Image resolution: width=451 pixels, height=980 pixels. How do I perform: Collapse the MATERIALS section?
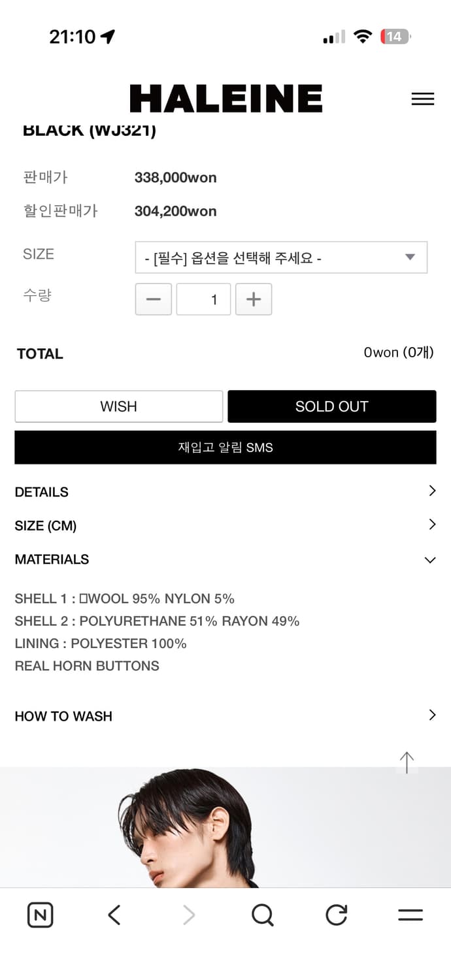(225, 559)
